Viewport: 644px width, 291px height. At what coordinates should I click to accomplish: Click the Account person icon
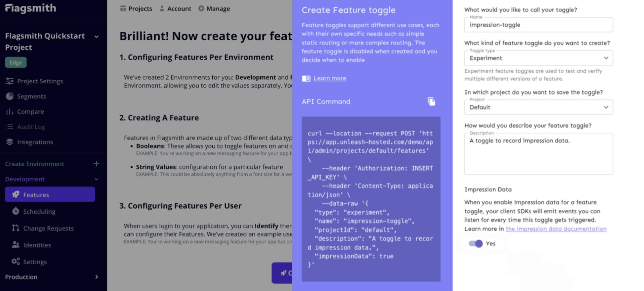coord(162,9)
